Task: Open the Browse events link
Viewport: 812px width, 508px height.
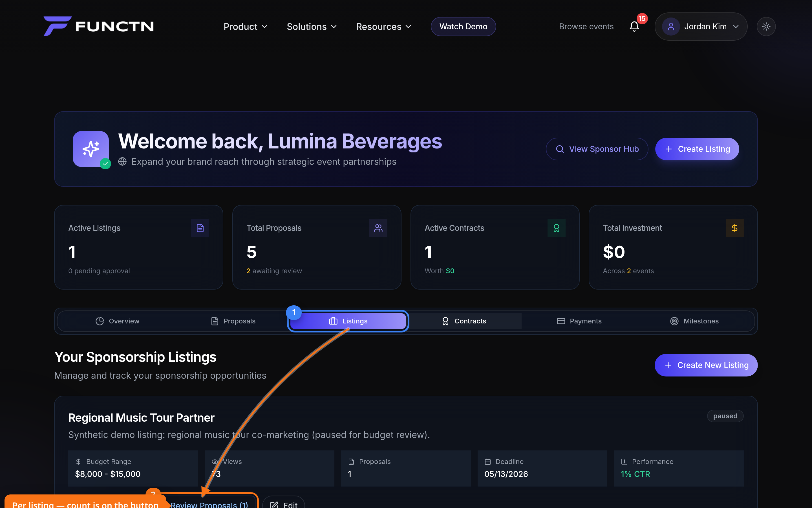Action: (586, 27)
